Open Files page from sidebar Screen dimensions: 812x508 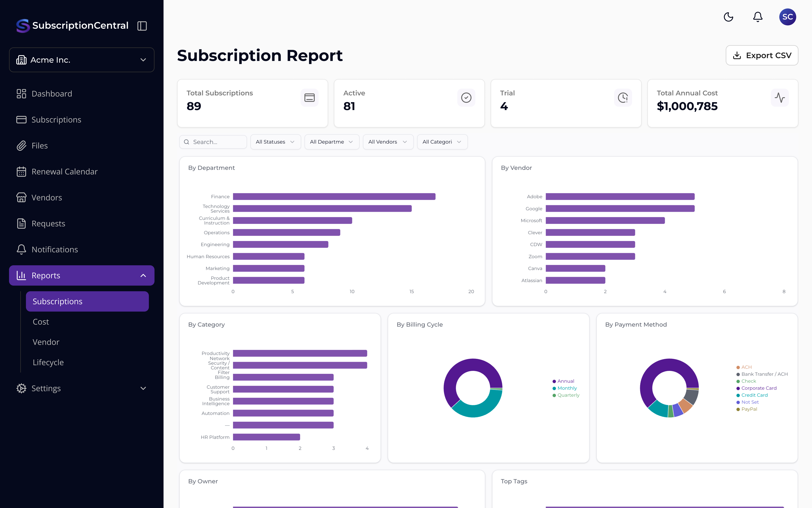(82, 145)
